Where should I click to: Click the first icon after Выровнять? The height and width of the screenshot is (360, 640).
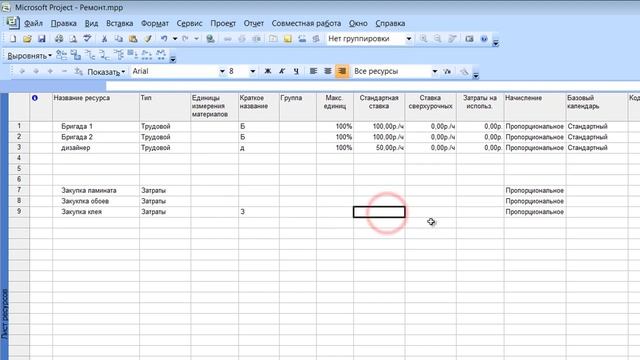pos(61,55)
